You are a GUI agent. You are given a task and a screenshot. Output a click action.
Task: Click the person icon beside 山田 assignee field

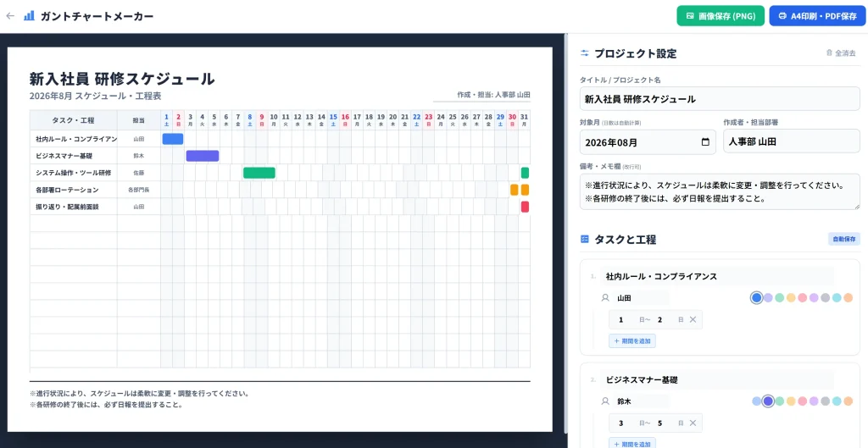[x=605, y=297]
